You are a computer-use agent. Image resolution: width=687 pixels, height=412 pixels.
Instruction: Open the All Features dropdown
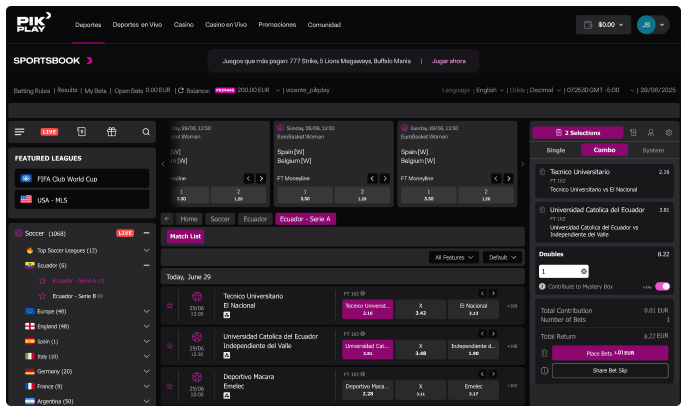click(454, 257)
